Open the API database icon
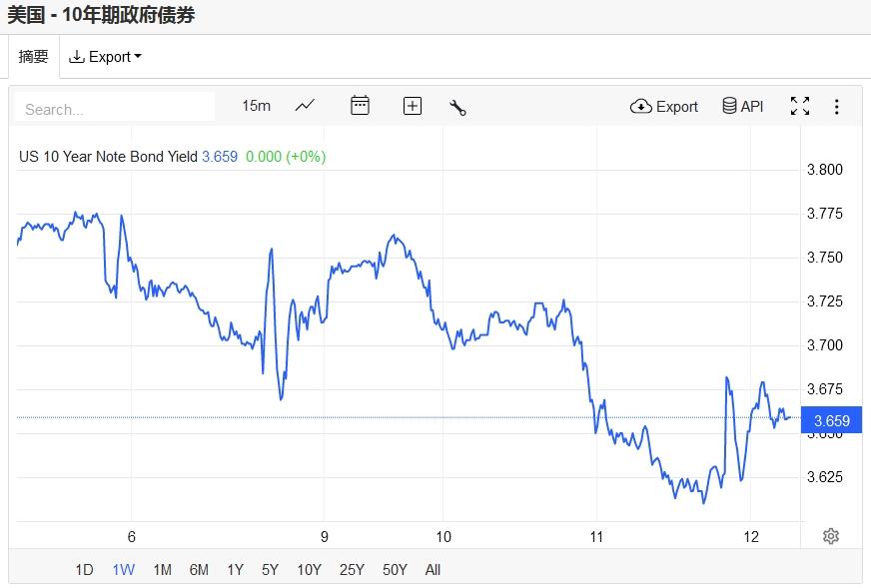871x588 pixels. click(742, 107)
